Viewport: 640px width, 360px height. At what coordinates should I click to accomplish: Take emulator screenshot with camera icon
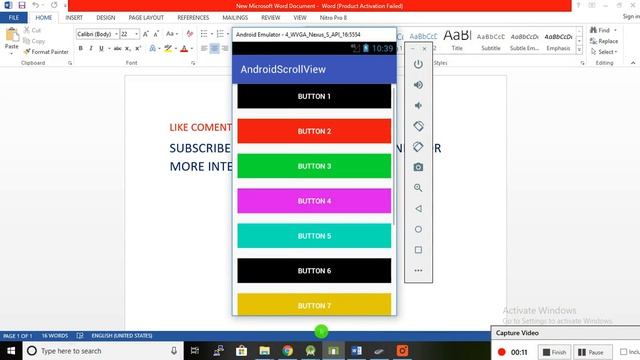418,167
